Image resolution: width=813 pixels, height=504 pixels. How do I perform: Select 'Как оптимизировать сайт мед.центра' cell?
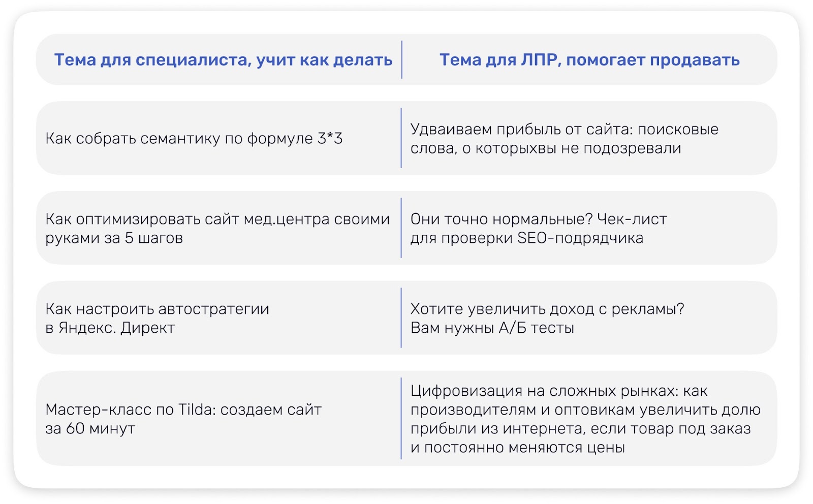pos(217,229)
